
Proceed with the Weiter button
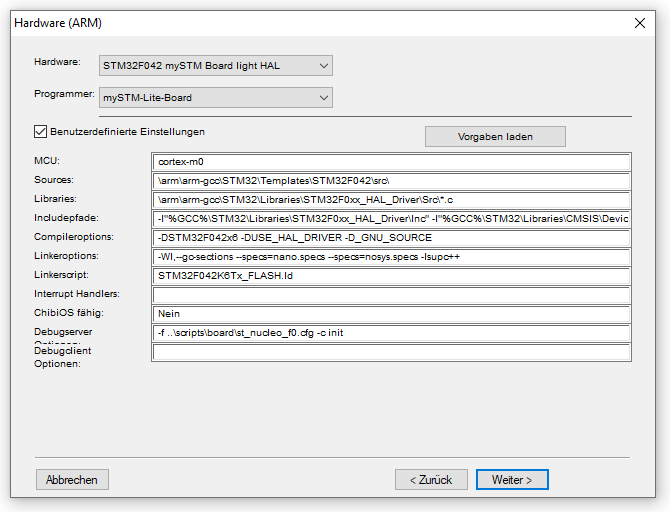click(x=512, y=480)
